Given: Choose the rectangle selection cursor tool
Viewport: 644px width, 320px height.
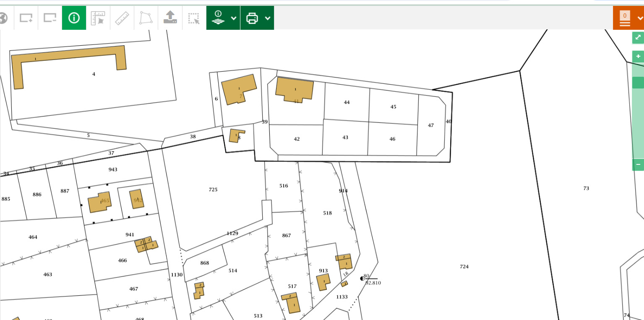Looking at the screenshot, I should point(194,18).
